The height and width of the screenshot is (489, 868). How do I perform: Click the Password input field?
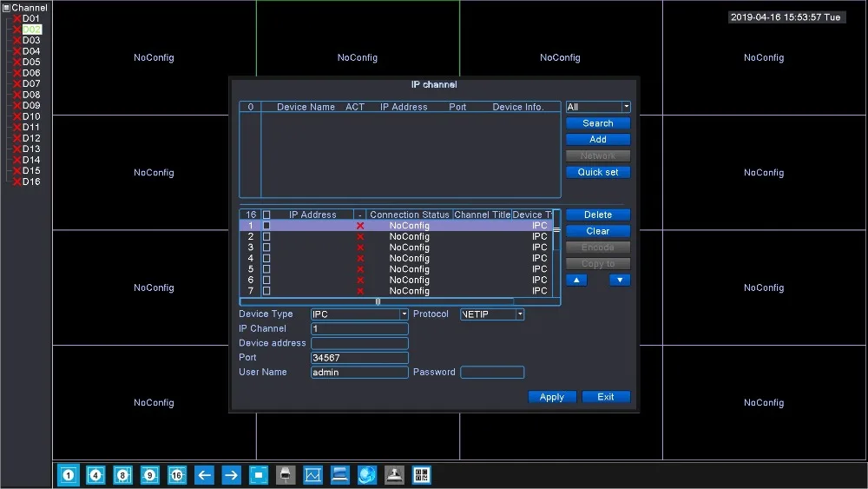492,372
